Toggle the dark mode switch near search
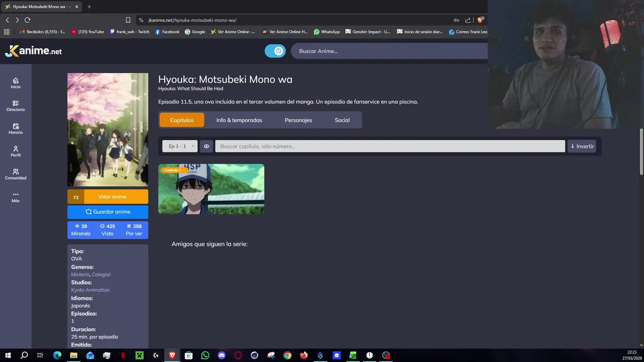This screenshot has height=362, width=644. tap(275, 51)
